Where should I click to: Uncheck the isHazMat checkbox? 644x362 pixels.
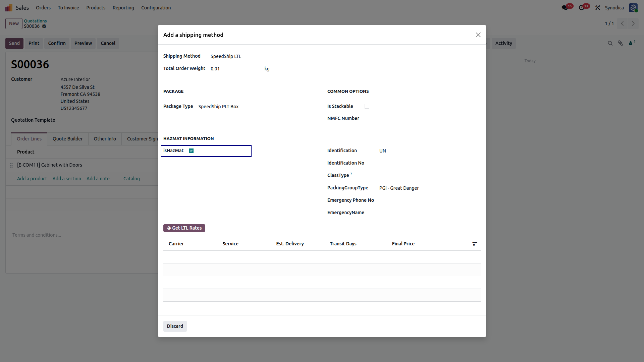point(191,151)
